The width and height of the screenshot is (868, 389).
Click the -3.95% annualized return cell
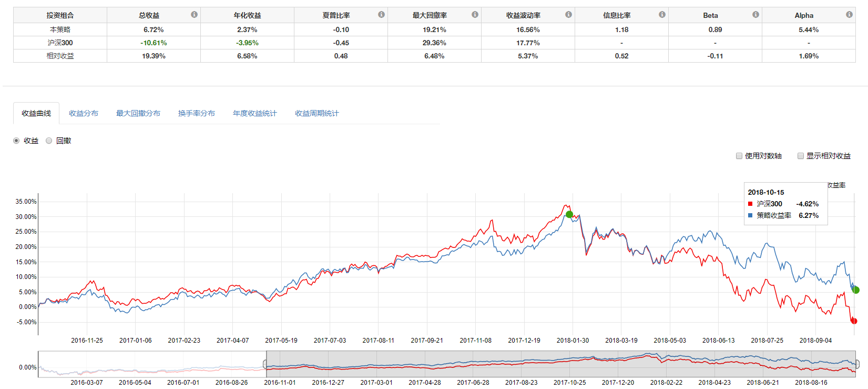pyautogui.click(x=247, y=43)
